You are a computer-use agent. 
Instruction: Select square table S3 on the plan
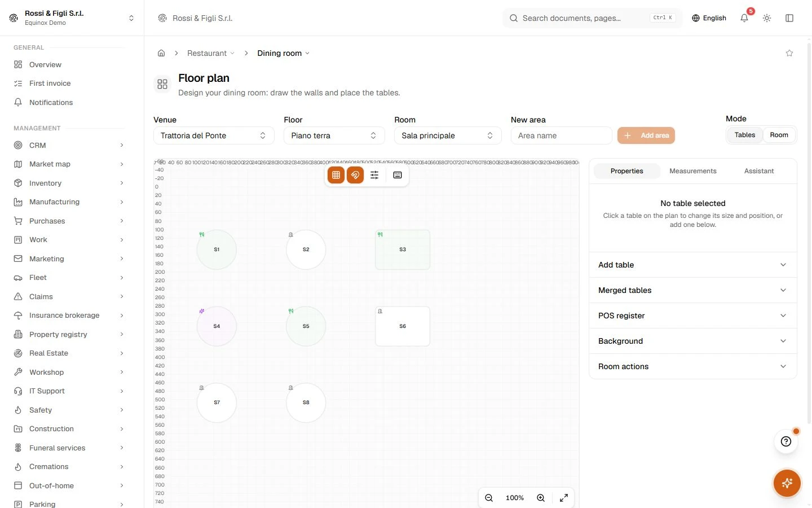click(x=403, y=249)
